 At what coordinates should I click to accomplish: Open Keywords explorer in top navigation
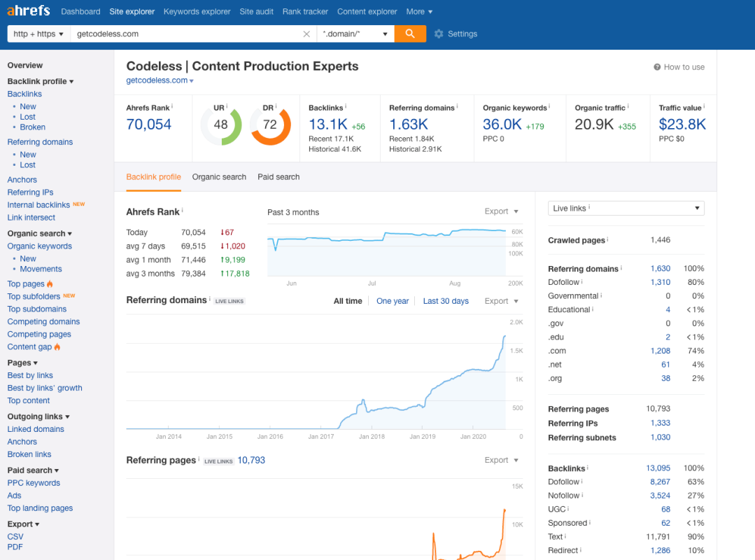click(197, 12)
